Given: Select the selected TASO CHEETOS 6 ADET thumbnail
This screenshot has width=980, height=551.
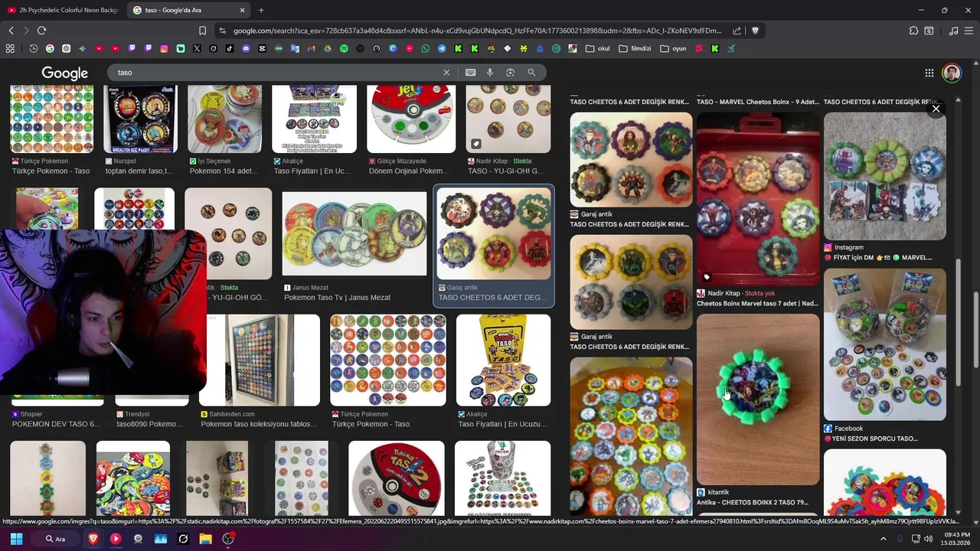Looking at the screenshot, I should [493, 233].
